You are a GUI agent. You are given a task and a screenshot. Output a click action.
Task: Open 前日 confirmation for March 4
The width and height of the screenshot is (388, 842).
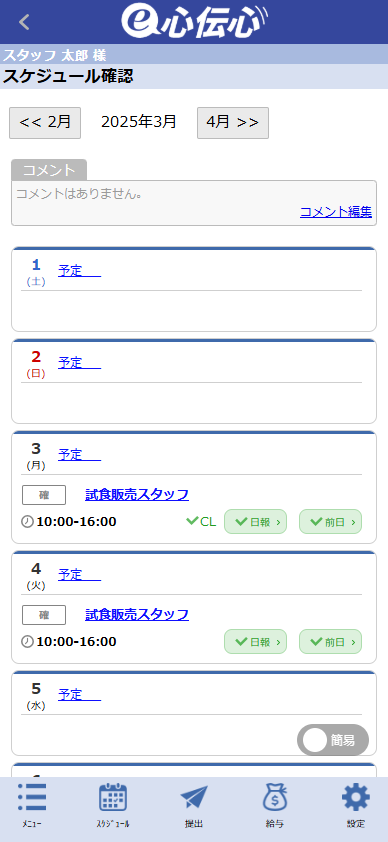tap(331, 642)
